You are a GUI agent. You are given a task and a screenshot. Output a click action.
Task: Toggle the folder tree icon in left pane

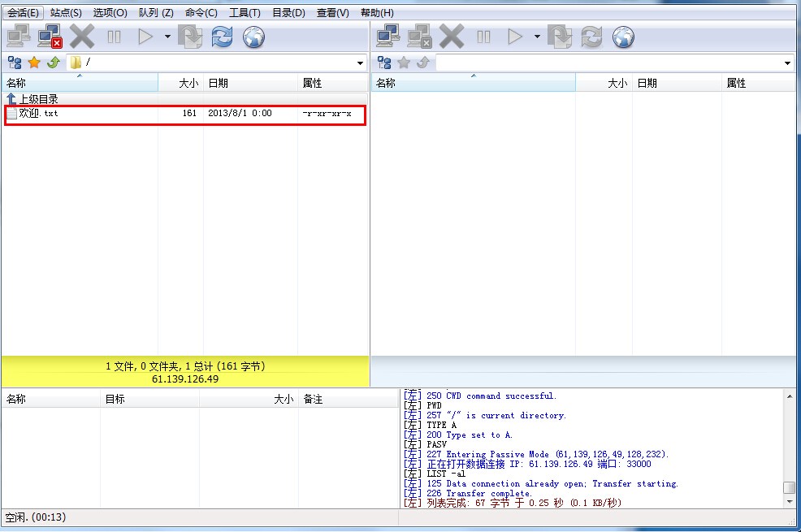15,63
